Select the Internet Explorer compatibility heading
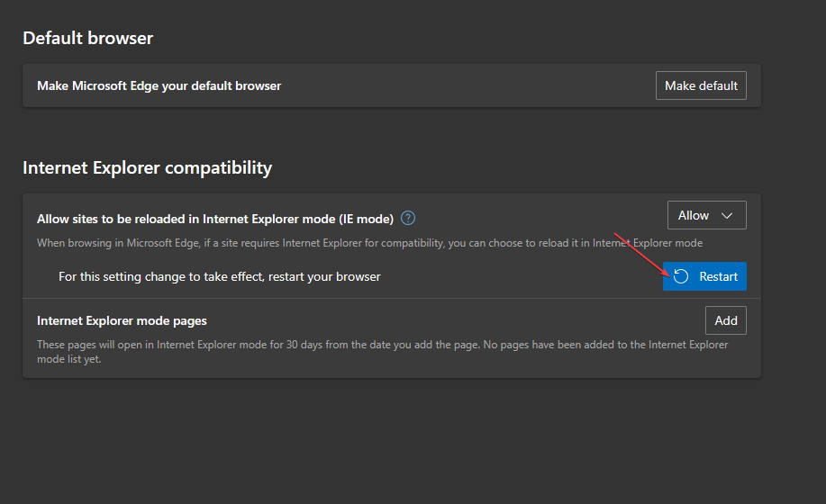 (x=147, y=167)
